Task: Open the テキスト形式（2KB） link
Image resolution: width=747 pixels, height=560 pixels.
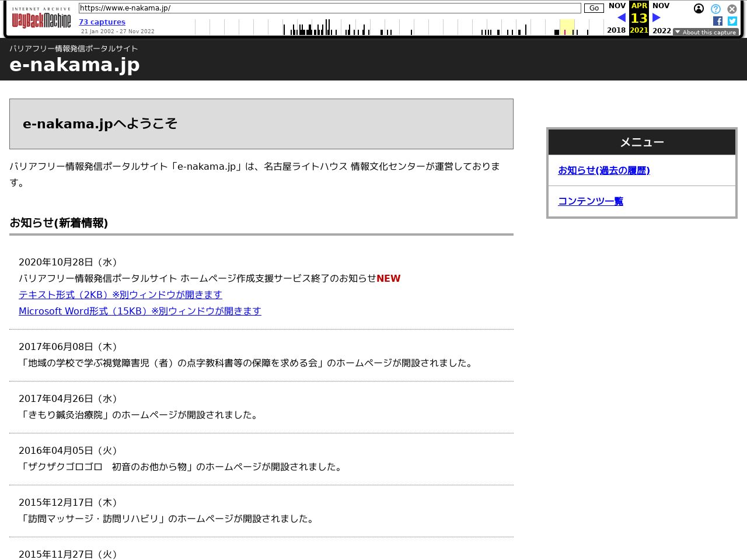Action: pyautogui.click(x=120, y=295)
